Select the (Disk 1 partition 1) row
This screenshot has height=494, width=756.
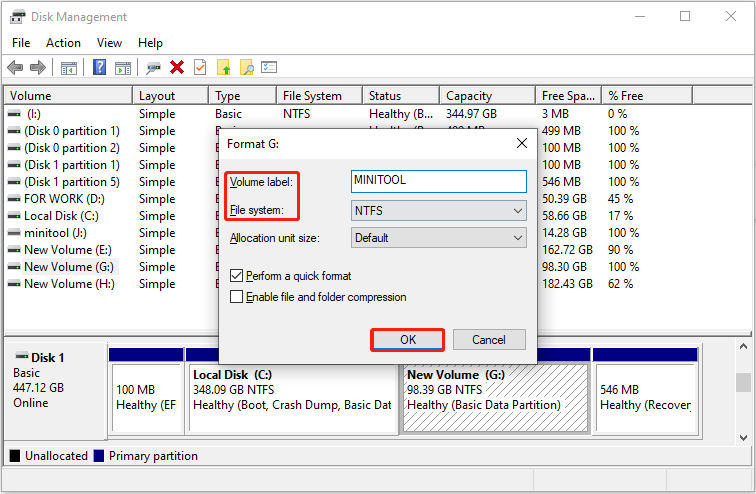71,165
